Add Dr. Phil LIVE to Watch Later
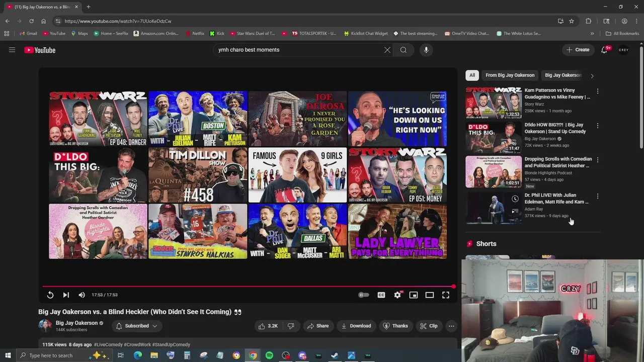 point(515,199)
